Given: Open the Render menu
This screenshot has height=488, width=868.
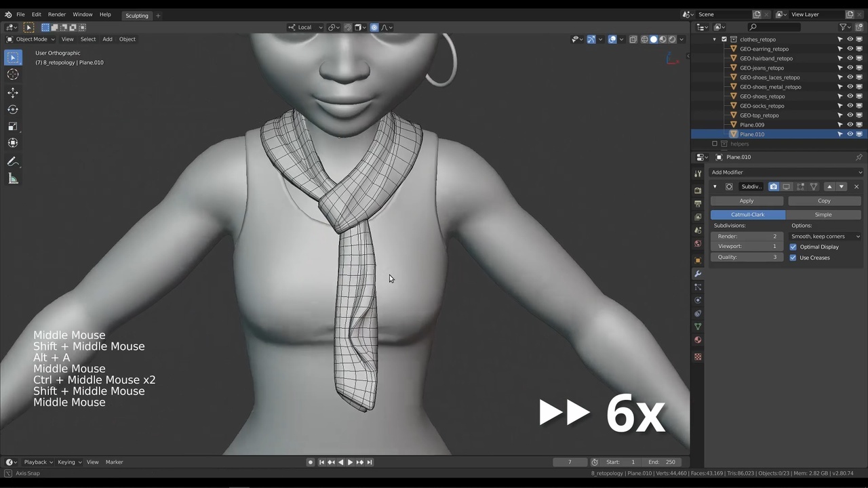Looking at the screenshot, I should (57, 14).
